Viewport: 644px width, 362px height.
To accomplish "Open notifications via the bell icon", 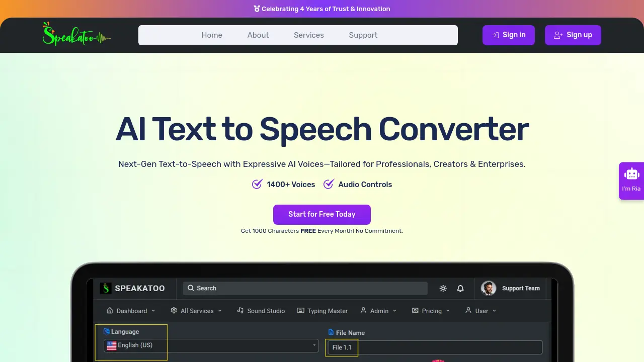I will point(460,288).
